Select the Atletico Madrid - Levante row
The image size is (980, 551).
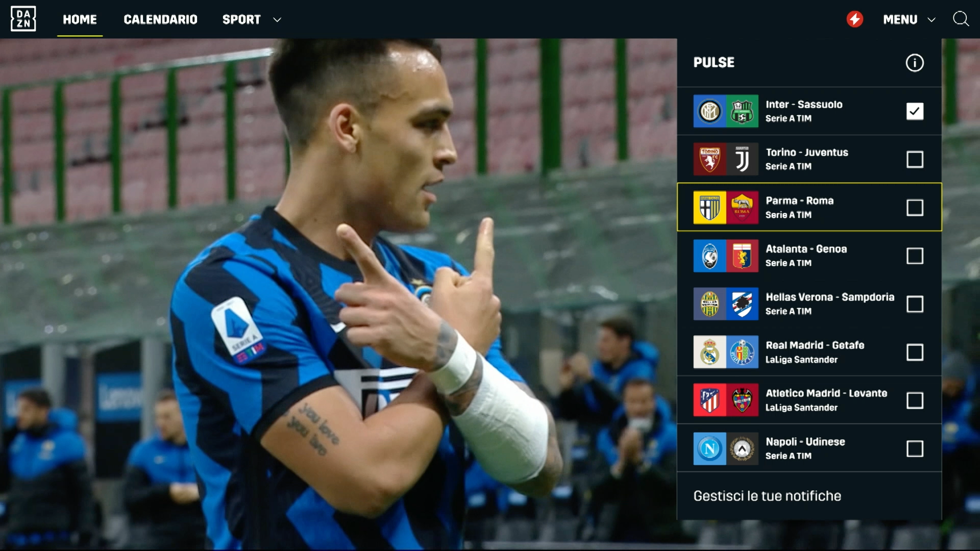809,400
